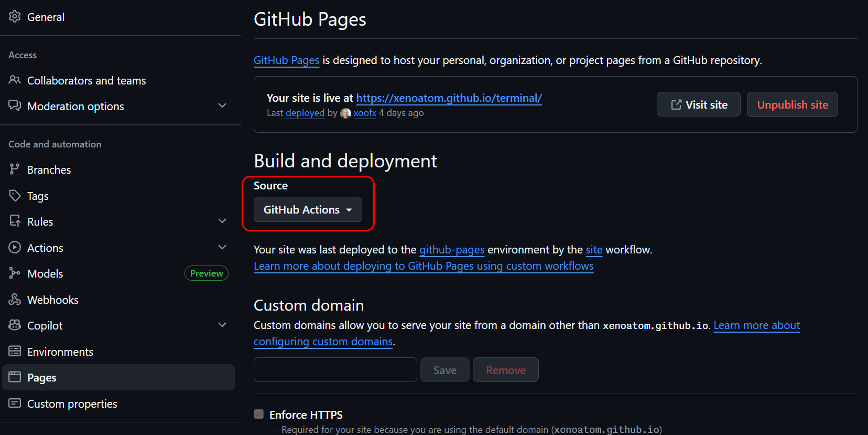Click the Webhooks icon

(15, 299)
